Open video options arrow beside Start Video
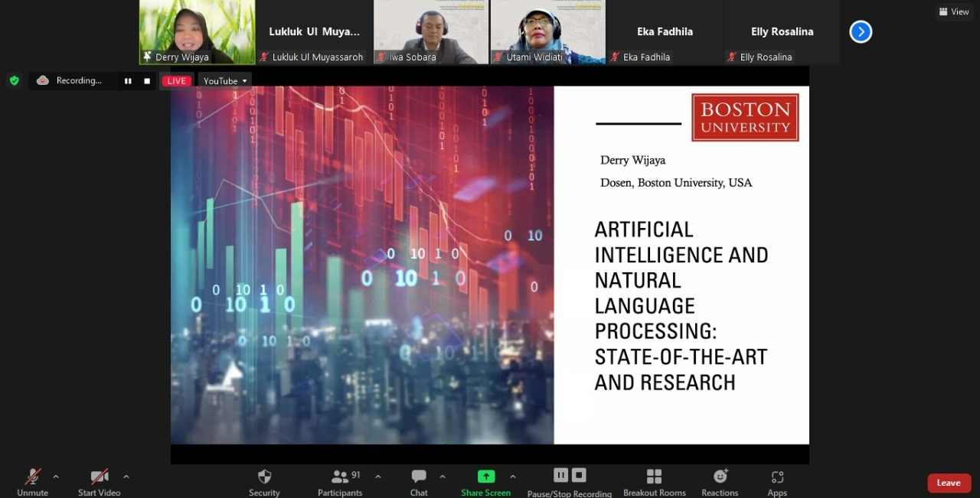Viewport: 980px width, 498px height. (126, 477)
